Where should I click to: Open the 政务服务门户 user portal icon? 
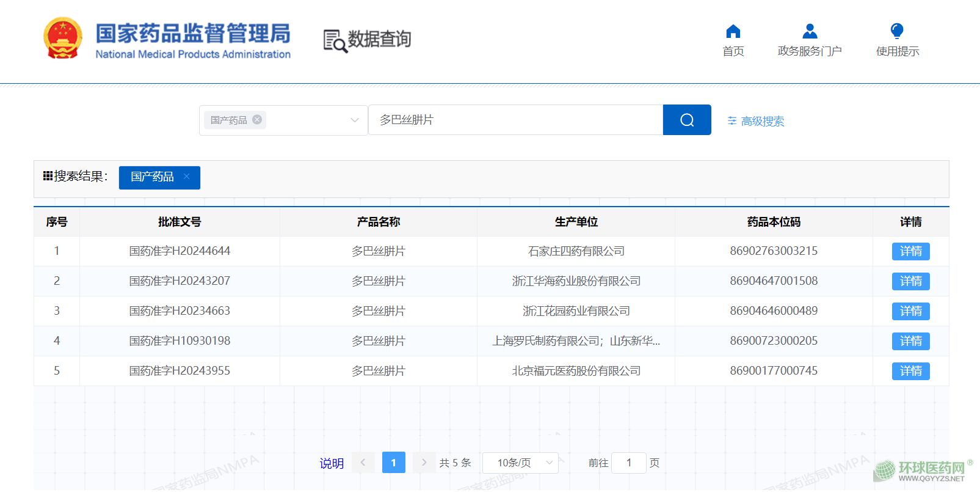tap(809, 32)
